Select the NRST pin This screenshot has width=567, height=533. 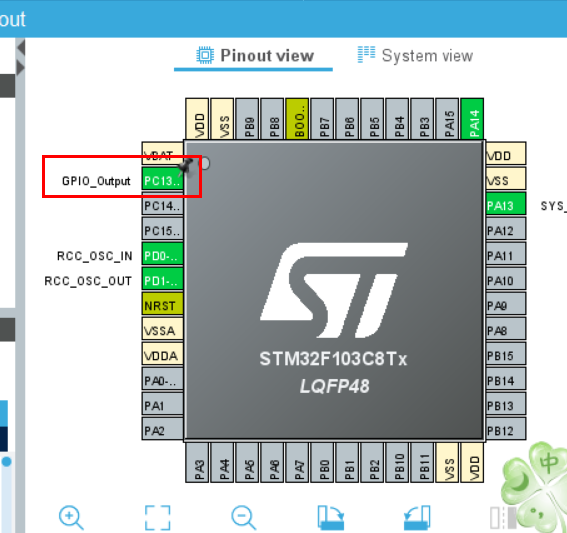(x=162, y=305)
